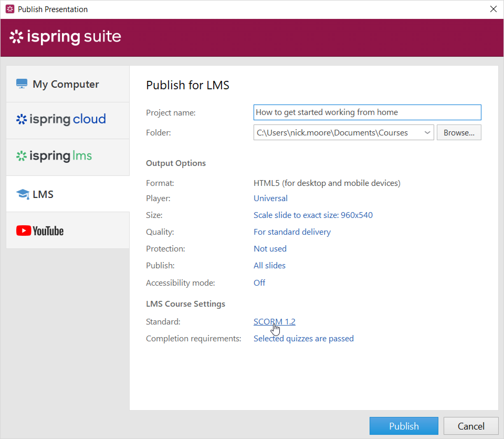
Task: Open the SCORM 1.2 standard link
Action: pyautogui.click(x=274, y=322)
